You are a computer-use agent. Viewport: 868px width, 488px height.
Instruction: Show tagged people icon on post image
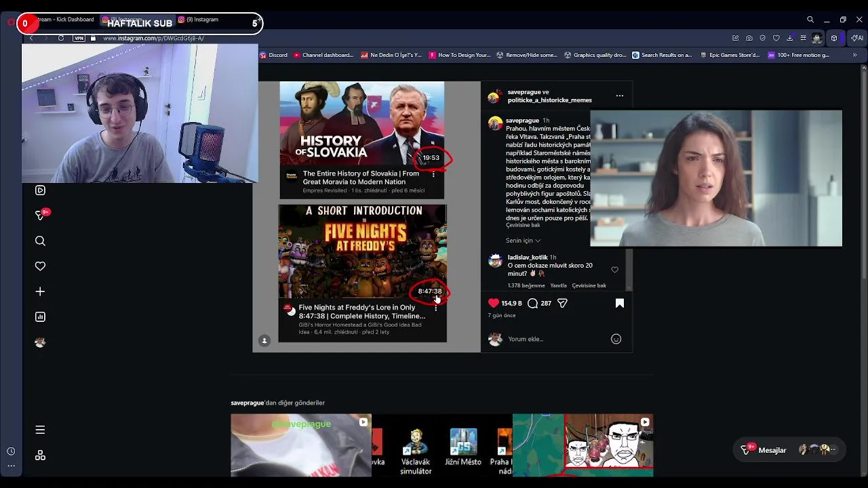[264, 340]
